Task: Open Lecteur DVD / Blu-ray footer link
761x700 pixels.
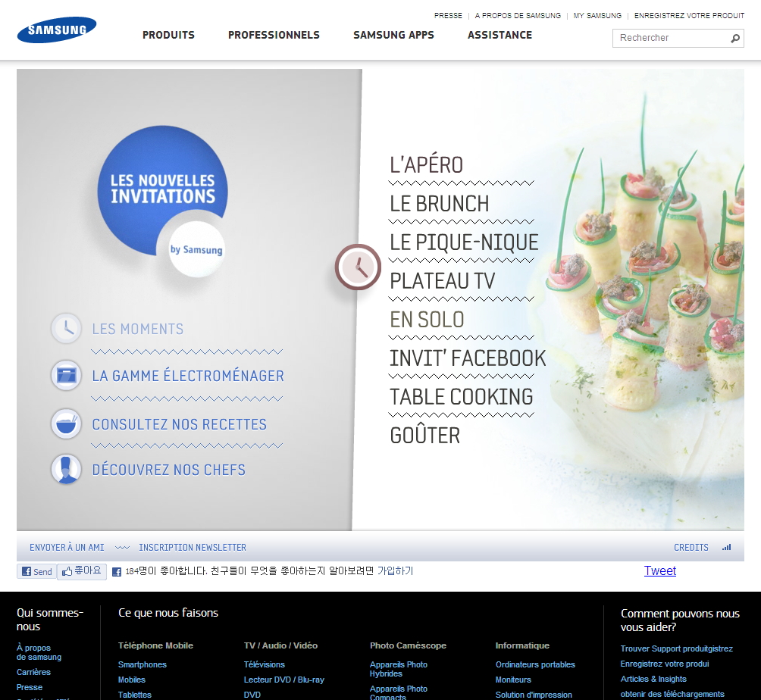Action: tap(284, 680)
